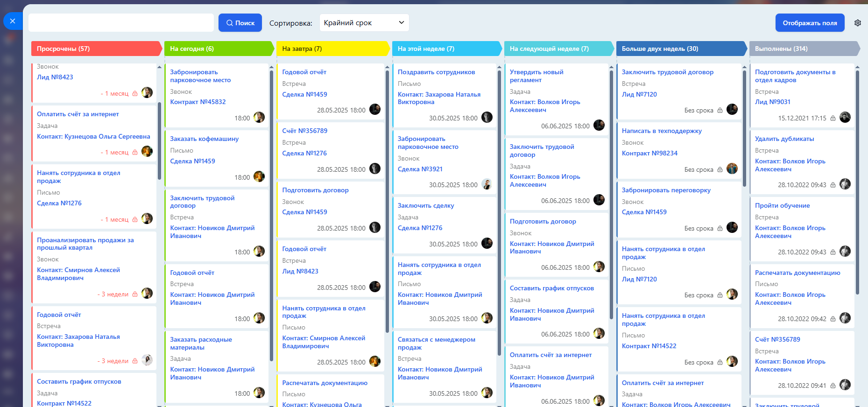Click lock icon on Подготовить документы в отдел кадров card
The width and height of the screenshot is (868, 407).
pyautogui.click(x=833, y=118)
